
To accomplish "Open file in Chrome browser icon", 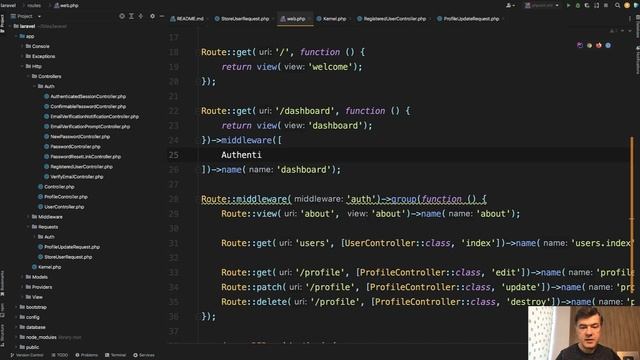I will coord(589,45).
